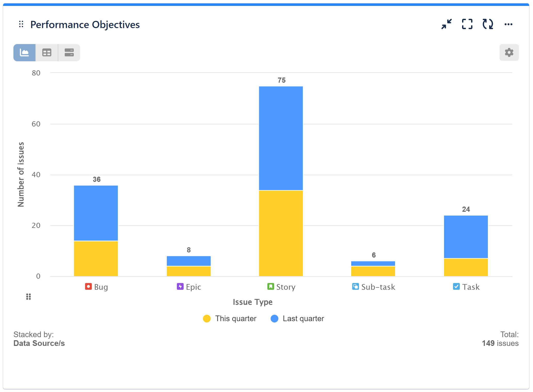Viewport: 533px width, 392px height.
Task: Open the more options menu
Action: click(508, 24)
